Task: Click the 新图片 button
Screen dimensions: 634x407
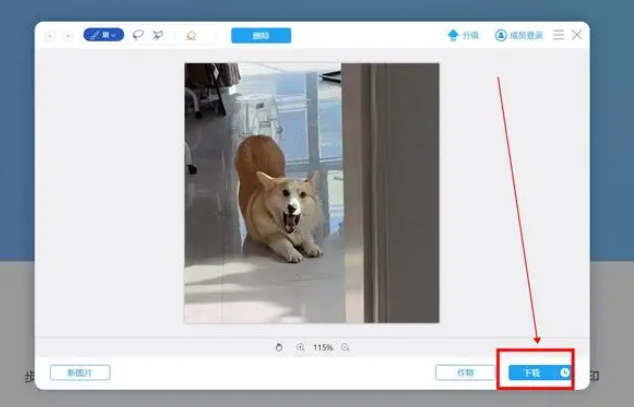Action: pyautogui.click(x=80, y=373)
